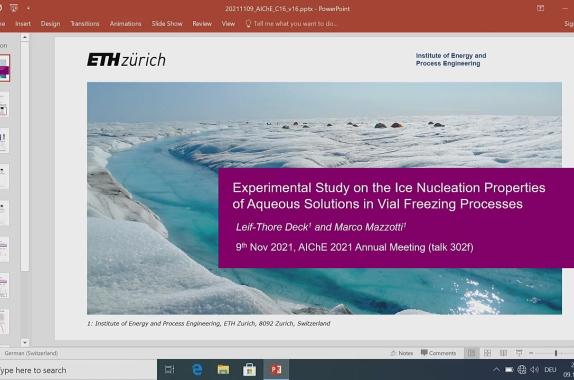Open the Animations tab
Viewport: 574px width, 380px height.
tap(126, 23)
